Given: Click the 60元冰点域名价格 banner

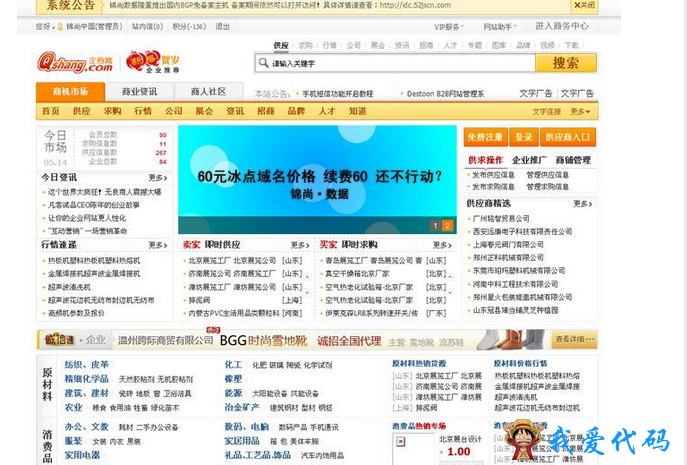Looking at the screenshot, I should 317,180.
